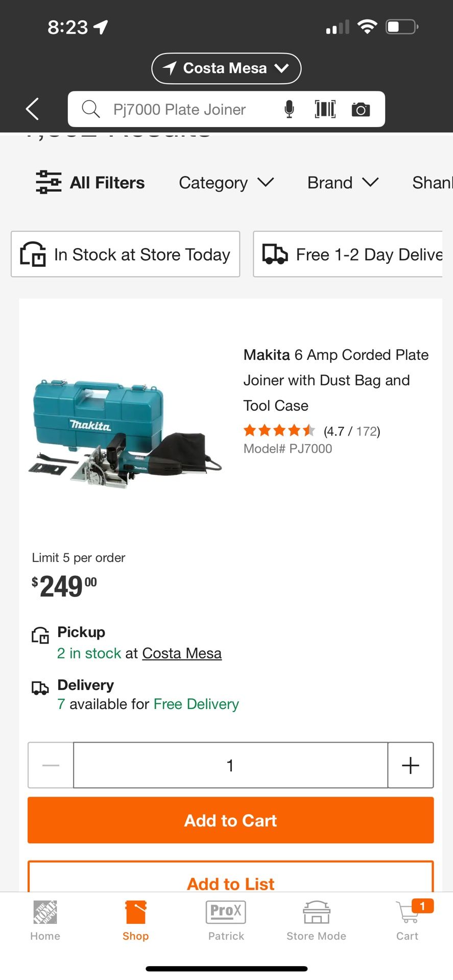Tap the back arrow icon
The width and height of the screenshot is (453, 980).
point(32,109)
